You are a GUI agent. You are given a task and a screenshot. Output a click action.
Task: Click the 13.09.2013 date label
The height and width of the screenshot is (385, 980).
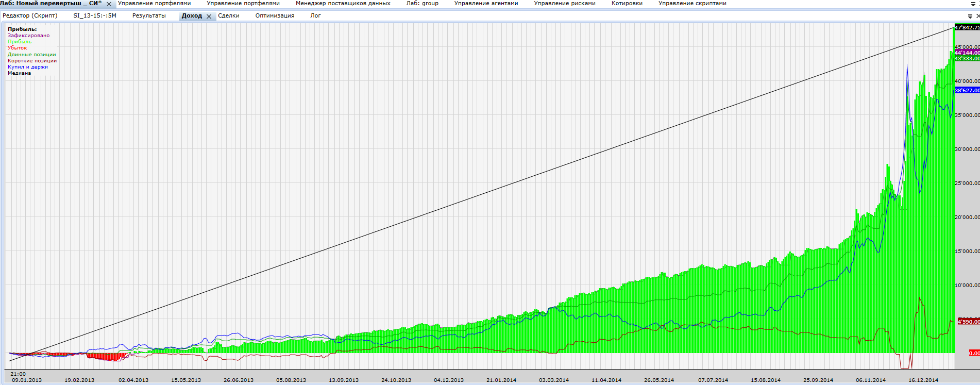click(x=344, y=380)
